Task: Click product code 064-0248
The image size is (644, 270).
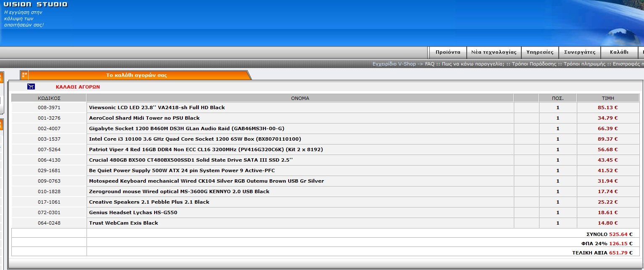Action: click(49, 223)
